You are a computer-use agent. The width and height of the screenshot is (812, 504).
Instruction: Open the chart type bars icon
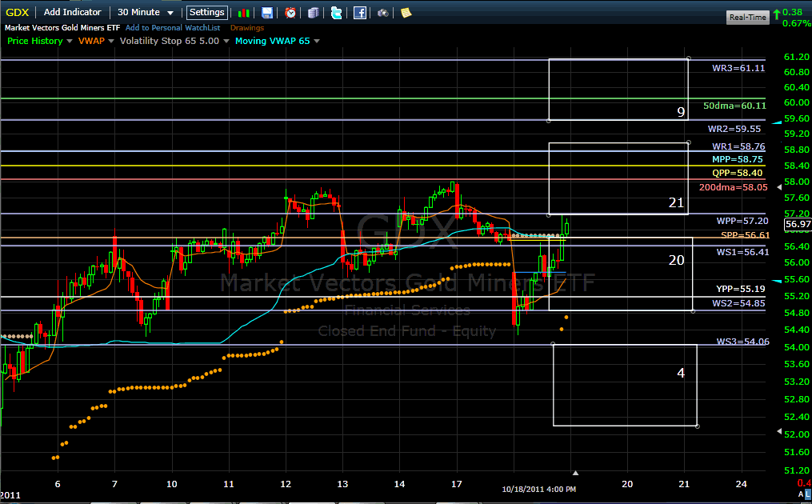243,13
